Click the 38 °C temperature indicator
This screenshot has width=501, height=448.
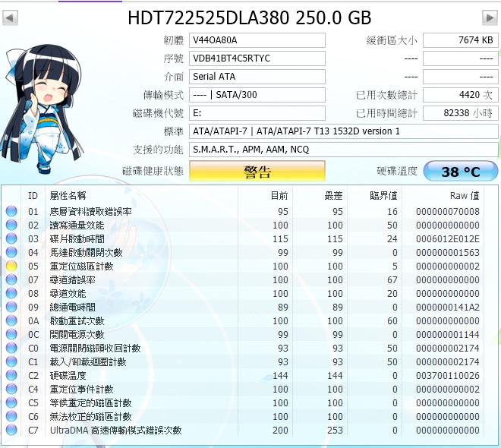click(461, 172)
